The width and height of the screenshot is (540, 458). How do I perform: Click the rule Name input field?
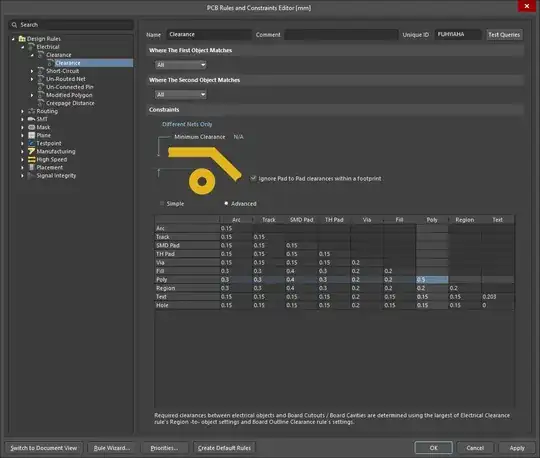pos(209,34)
